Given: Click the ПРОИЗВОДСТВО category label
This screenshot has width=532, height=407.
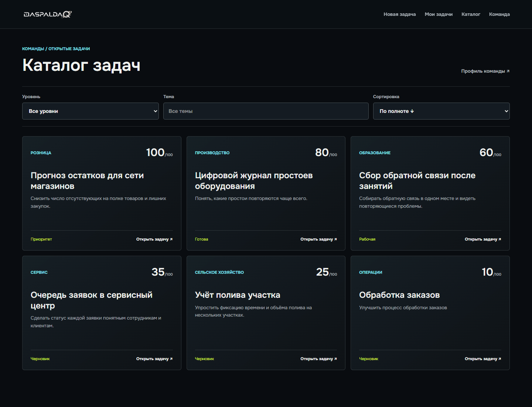Looking at the screenshot, I should 212,153.
